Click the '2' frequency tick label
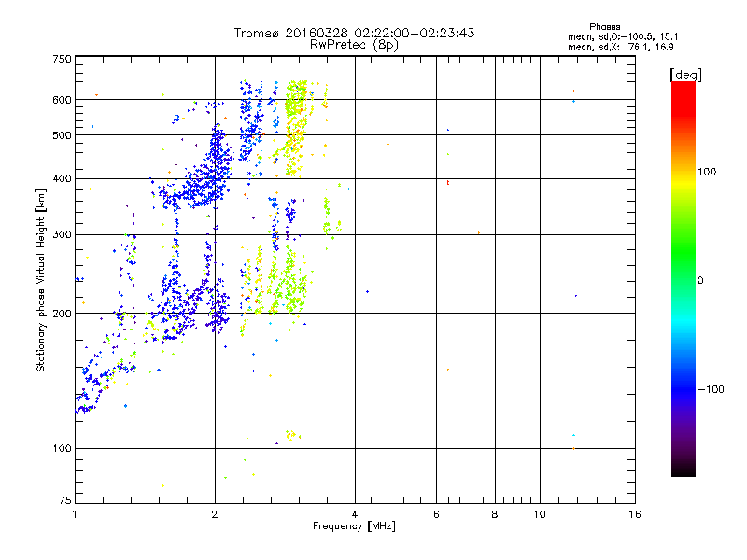This screenshot has height=560, width=747. coord(215,514)
